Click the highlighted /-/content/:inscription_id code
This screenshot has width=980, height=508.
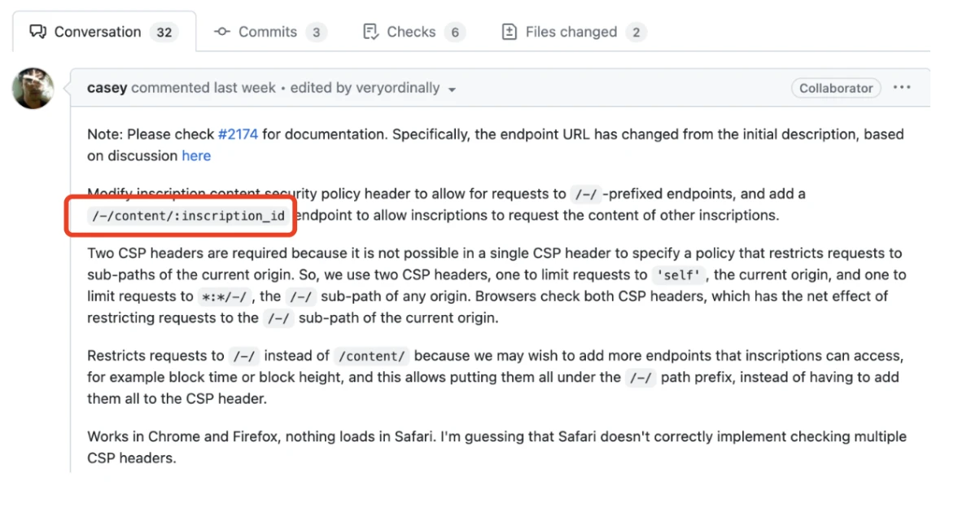click(x=187, y=216)
